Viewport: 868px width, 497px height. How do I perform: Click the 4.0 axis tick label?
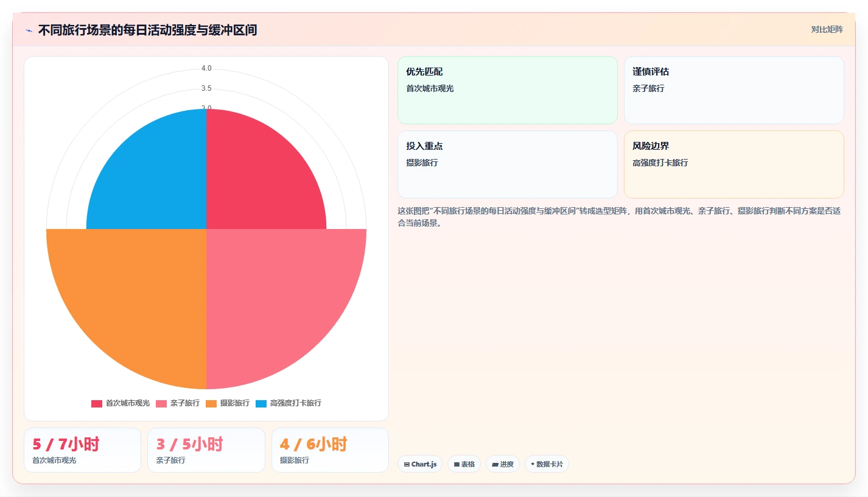tap(206, 68)
